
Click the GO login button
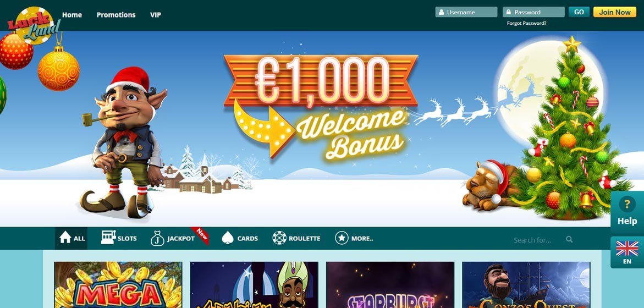pos(579,12)
